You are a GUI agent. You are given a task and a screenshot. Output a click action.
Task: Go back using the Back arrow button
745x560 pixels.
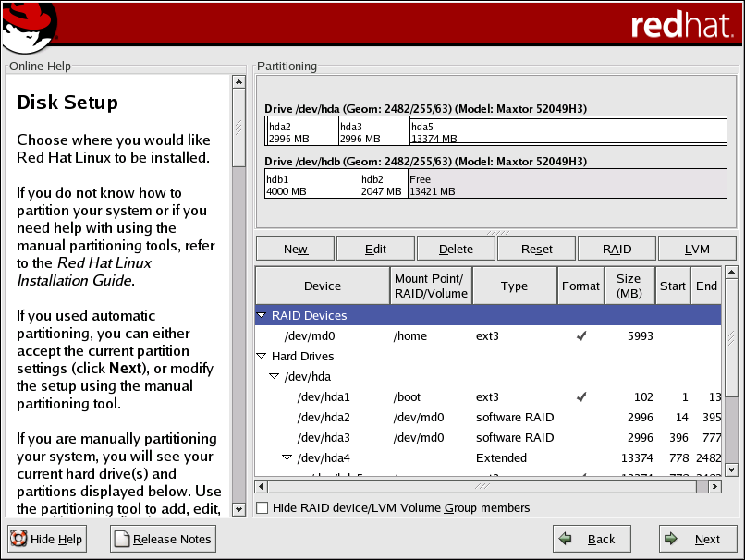(591, 539)
